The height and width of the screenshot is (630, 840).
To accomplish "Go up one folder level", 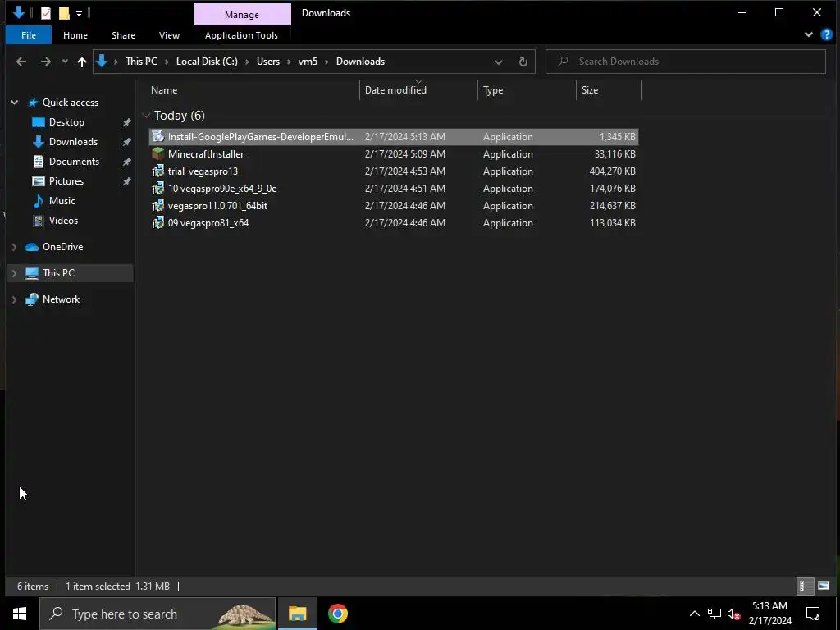I will coord(82,62).
